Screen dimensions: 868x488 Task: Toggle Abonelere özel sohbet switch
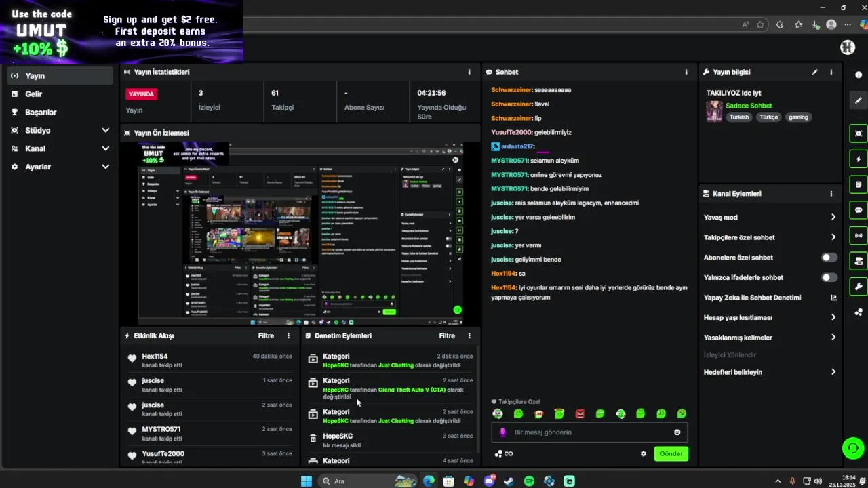[x=829, y=258]
